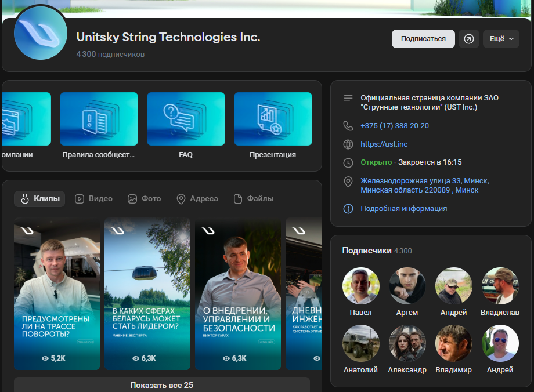Show all 25 clips
This screenshot has height=392, width=534.
[x=162, y=385]
